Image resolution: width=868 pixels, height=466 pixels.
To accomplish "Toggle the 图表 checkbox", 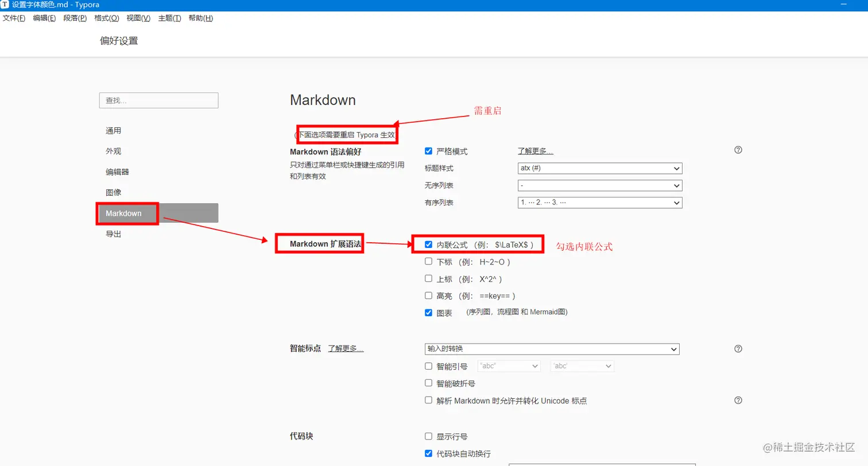I will coord(428,313).
